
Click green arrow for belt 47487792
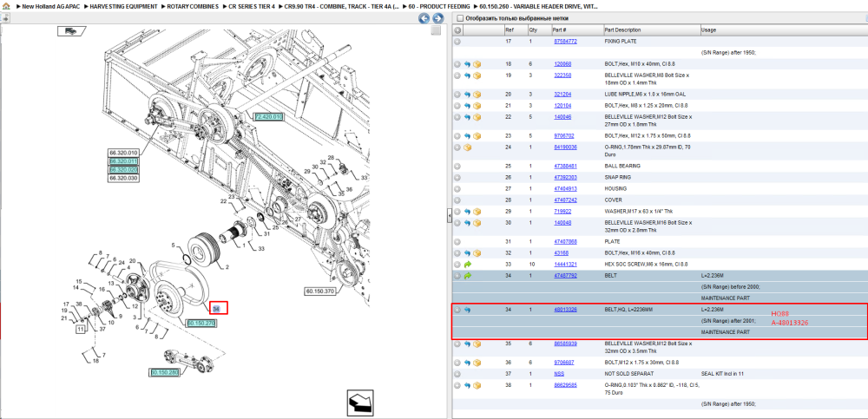tap(467, 276)
